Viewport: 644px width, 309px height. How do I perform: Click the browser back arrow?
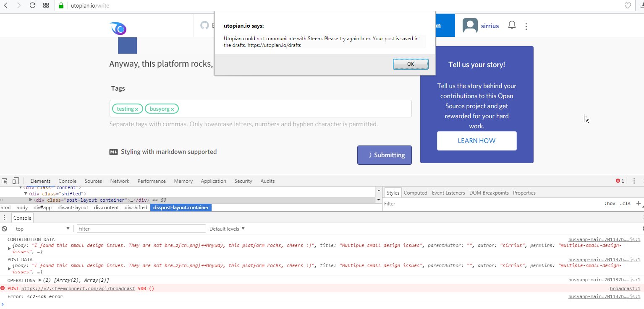(6, 5)
